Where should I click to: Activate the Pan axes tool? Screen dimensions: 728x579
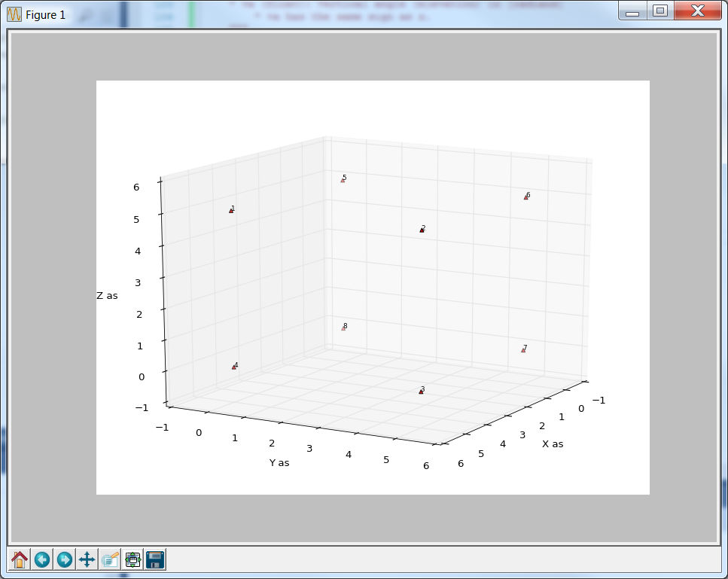point(87,559)
